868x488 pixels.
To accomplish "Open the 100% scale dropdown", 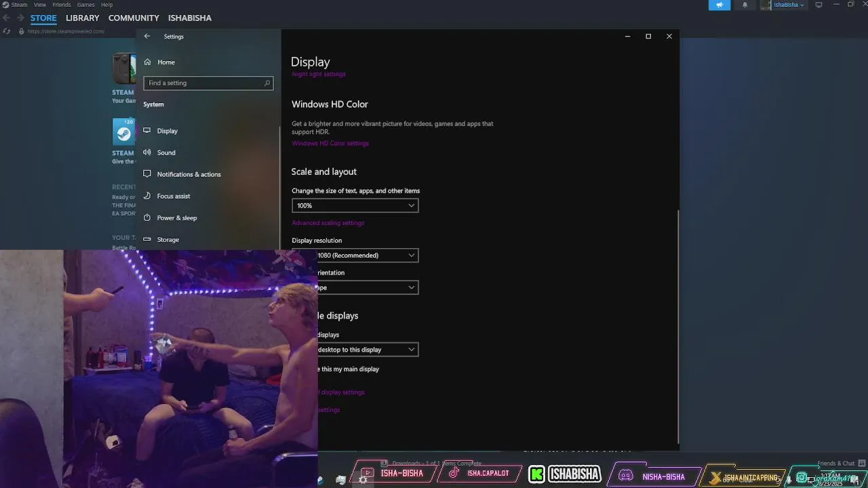I will 355,205.
